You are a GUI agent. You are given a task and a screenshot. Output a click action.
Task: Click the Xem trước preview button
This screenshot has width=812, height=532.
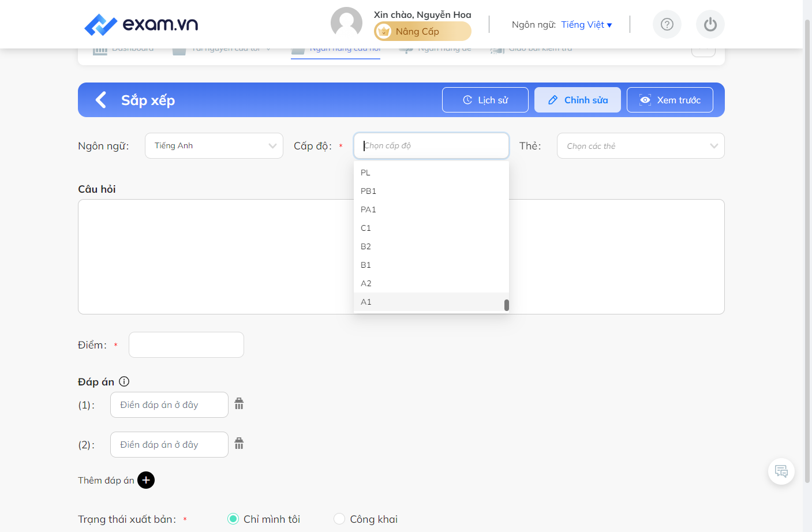(x=670, y=100)
